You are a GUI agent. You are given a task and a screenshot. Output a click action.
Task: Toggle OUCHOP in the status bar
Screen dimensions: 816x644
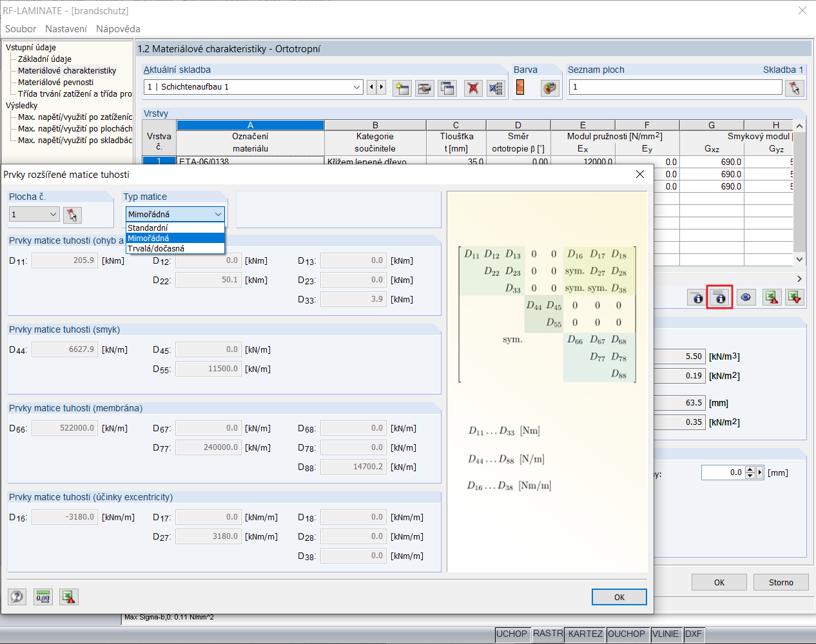[627, 634]
